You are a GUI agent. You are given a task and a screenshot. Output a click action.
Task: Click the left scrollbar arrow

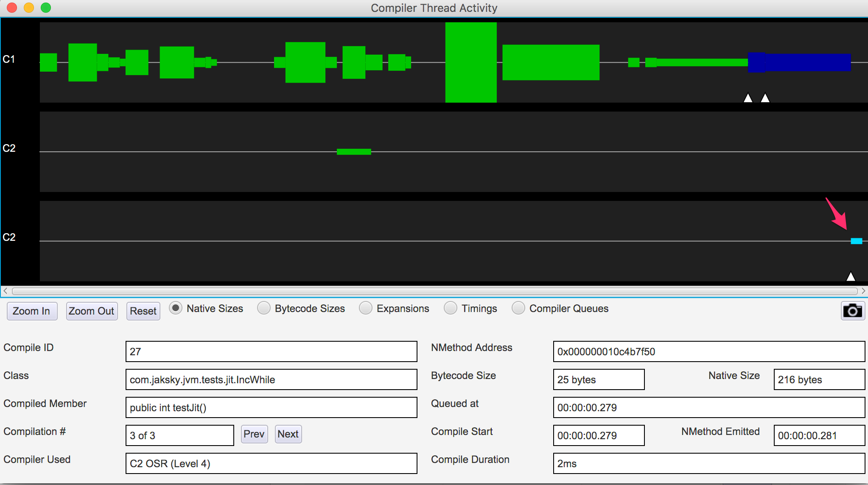(x=5, y=291)
